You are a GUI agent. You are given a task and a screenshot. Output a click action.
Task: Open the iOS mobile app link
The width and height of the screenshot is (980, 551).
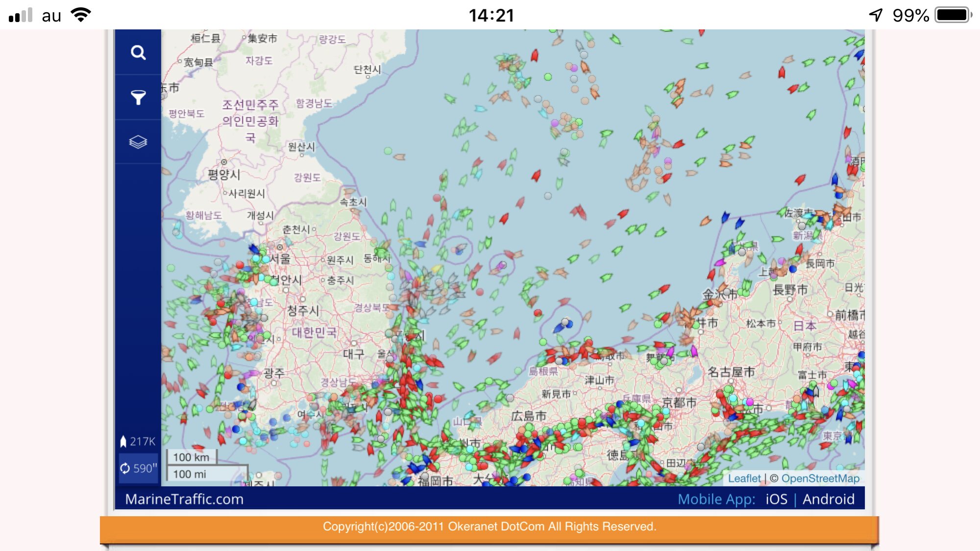(x=776, y=499)
